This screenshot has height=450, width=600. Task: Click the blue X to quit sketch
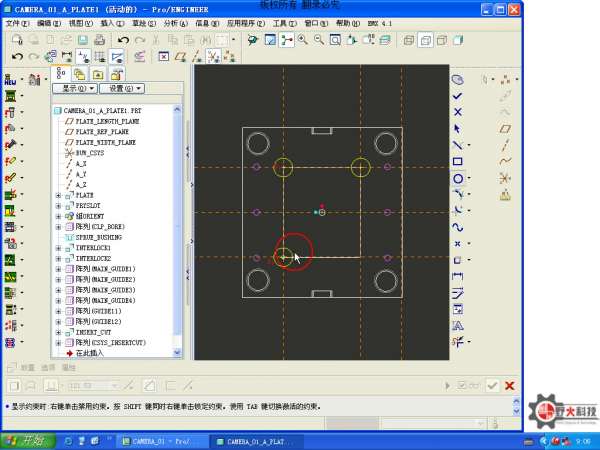[457, 112]
